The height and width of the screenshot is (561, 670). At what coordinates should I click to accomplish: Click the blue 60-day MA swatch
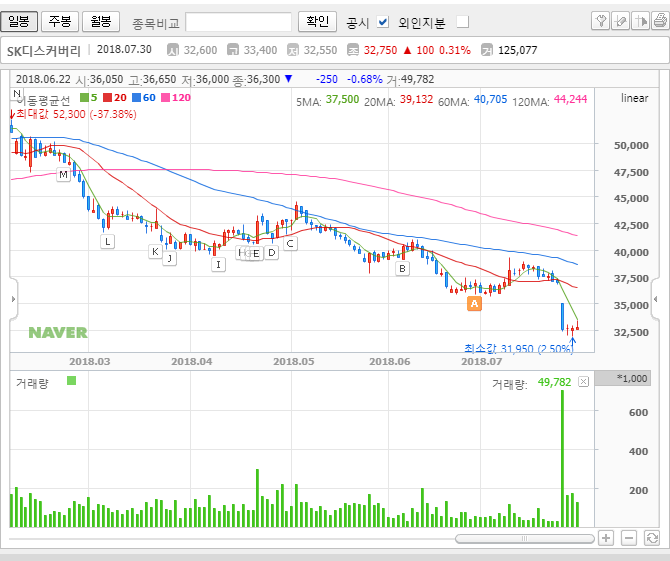(x=136, y=98)
